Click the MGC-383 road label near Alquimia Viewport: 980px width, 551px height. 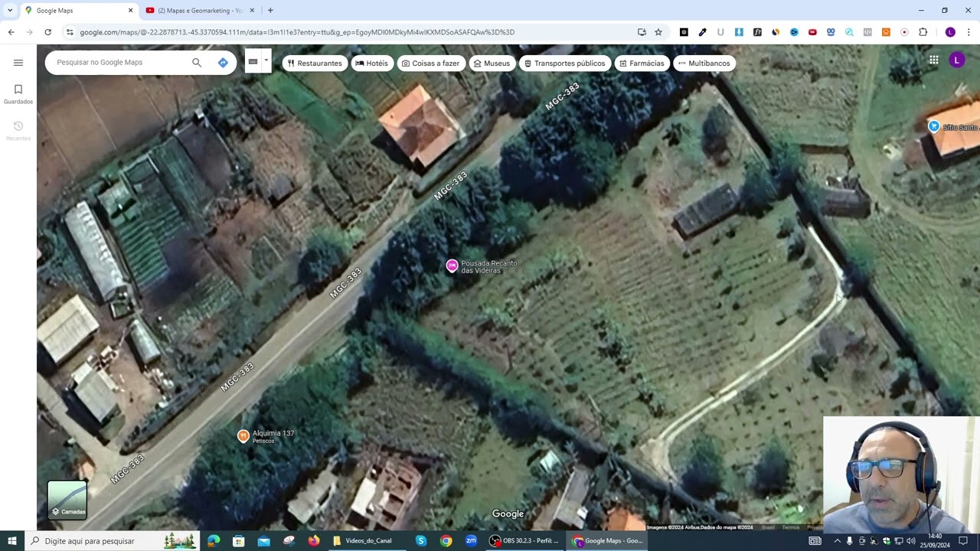click(x=237, y=377)
